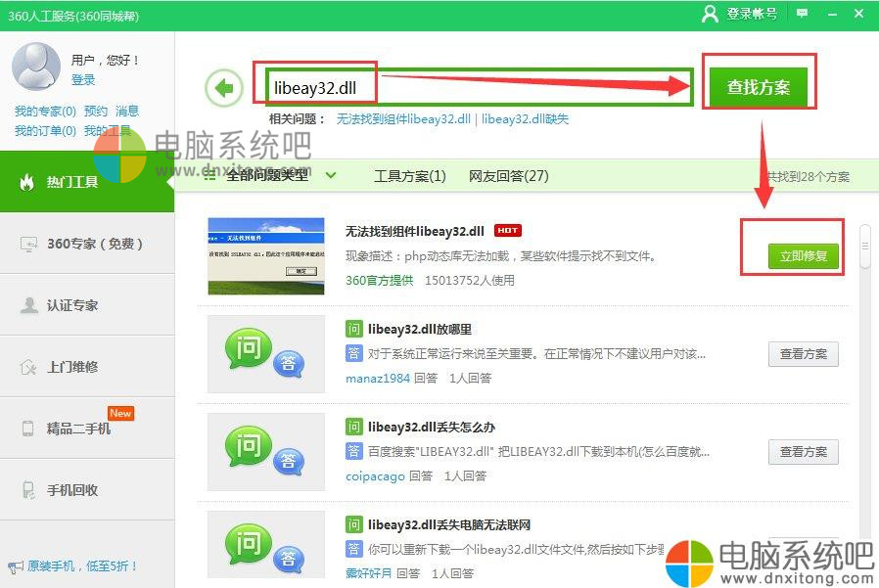The image size is (879, 588).
Task: Click related question 无法找到组件libeay32.dll link
Action: pos(403,118)
